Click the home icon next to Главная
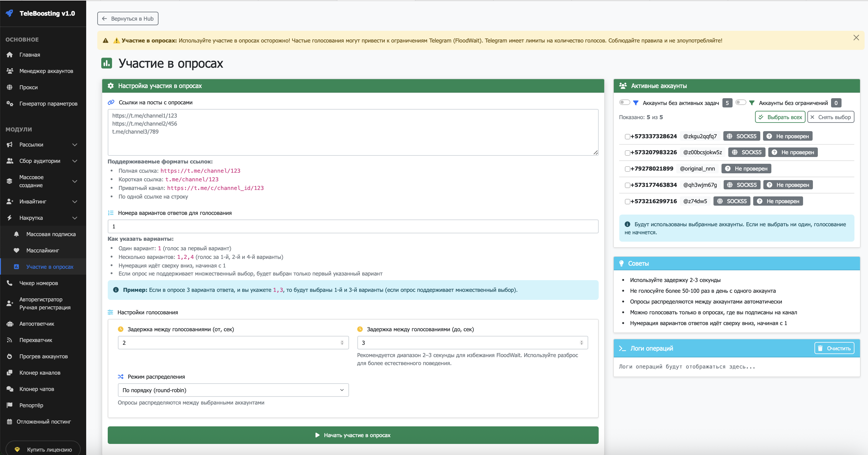Screen dimensions: 868x455 click(10, 54)
